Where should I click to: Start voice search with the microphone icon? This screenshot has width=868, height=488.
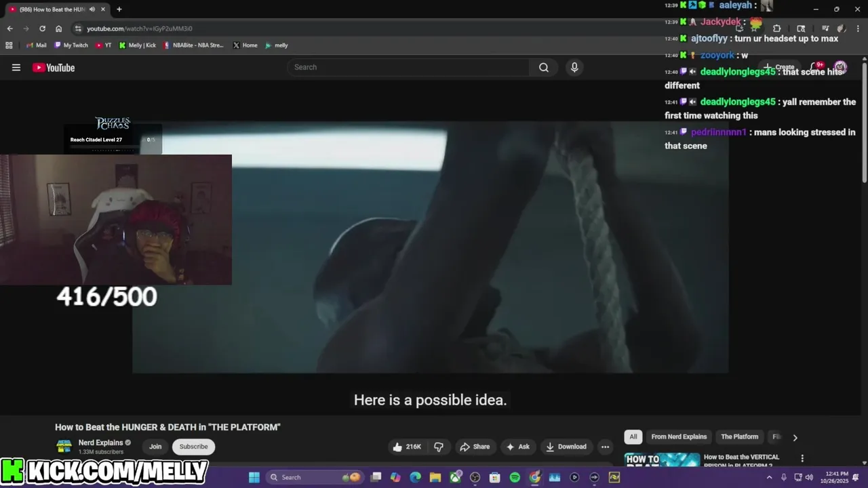point(574,67)
